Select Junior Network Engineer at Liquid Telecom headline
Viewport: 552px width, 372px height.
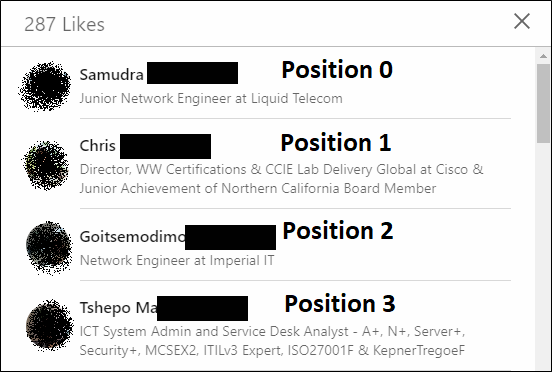[211, 98]
